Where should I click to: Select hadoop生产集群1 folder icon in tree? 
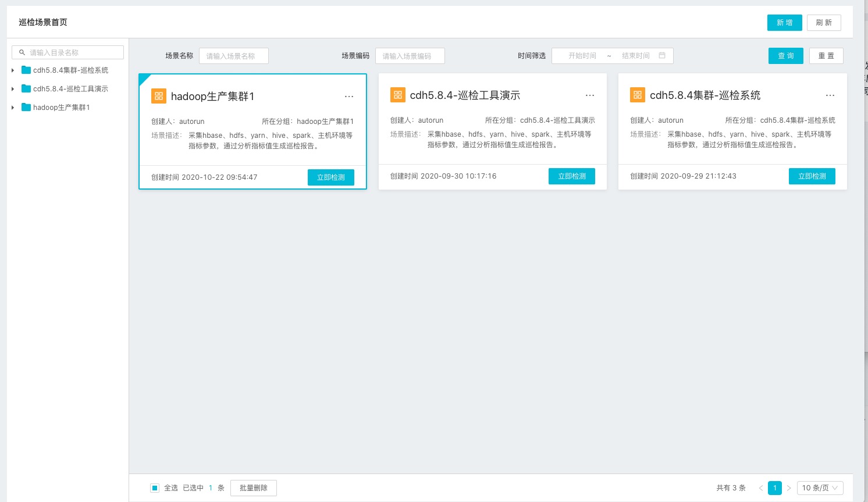(x=26, y=107)
